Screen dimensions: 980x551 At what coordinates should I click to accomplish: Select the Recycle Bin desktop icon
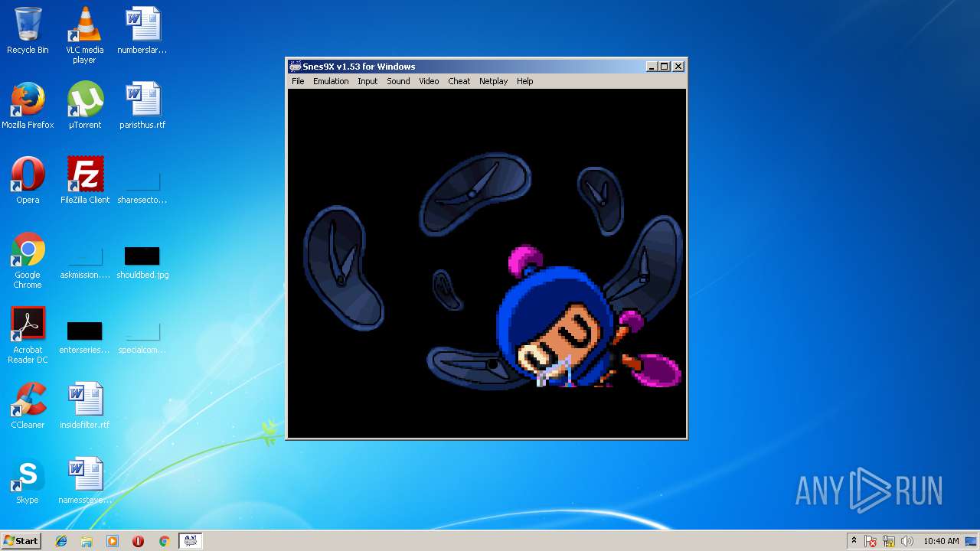coord(28,31)
